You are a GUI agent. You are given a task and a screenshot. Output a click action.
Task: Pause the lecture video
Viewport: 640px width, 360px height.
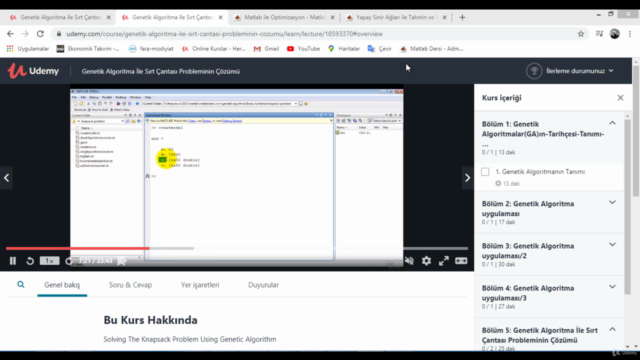[x=13, y=261]
